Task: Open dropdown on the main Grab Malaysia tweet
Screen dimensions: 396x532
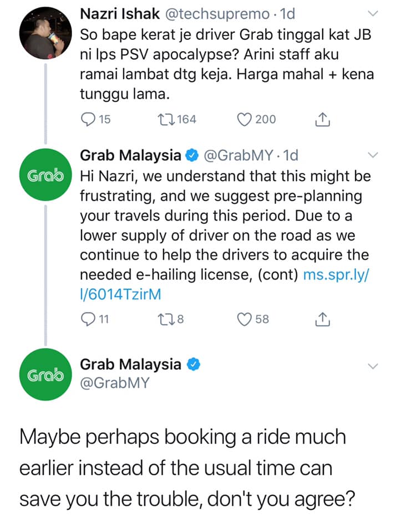Action: coord(373,366)
